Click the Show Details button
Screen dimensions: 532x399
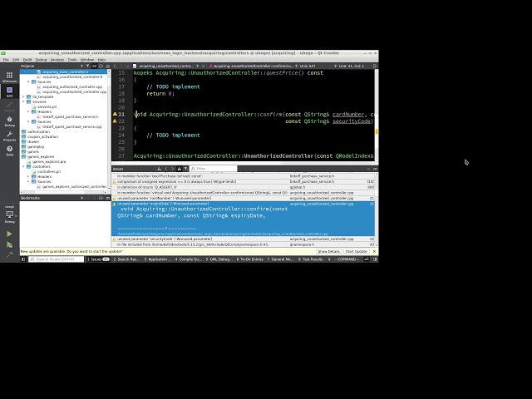(329, 251)
